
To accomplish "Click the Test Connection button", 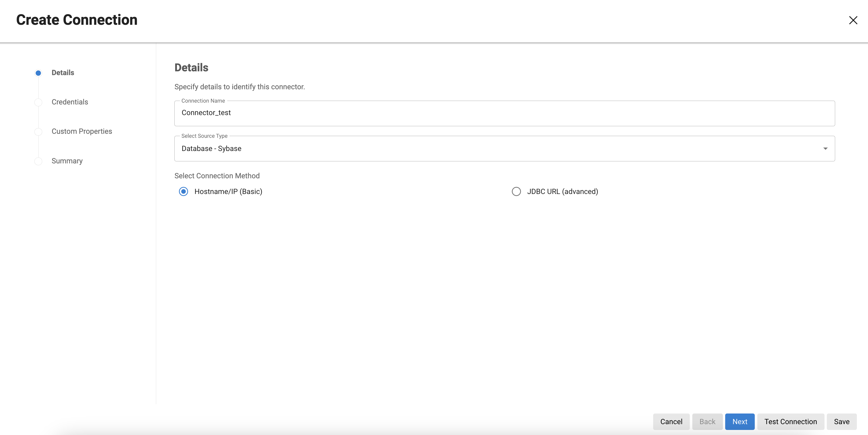I will (790, 422).
